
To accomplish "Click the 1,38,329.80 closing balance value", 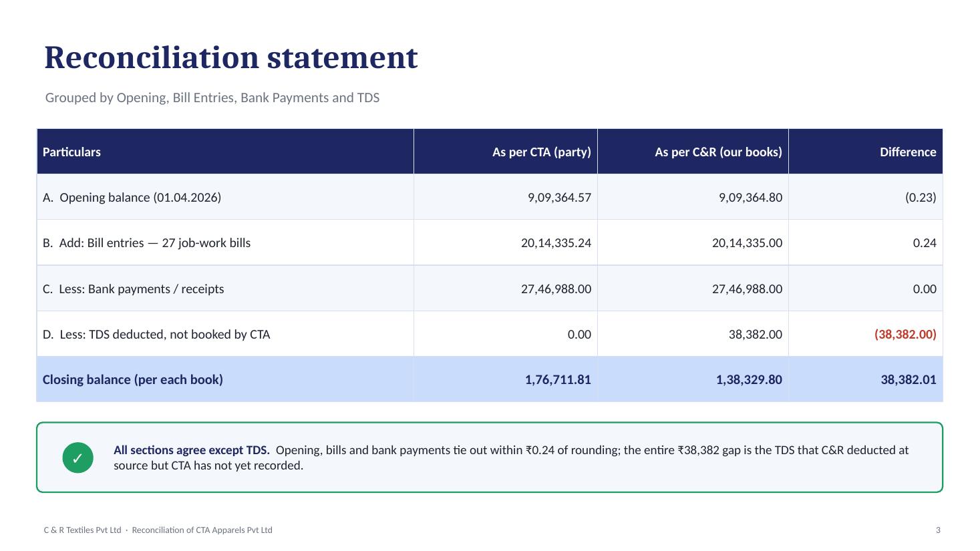I will [749, 379].
